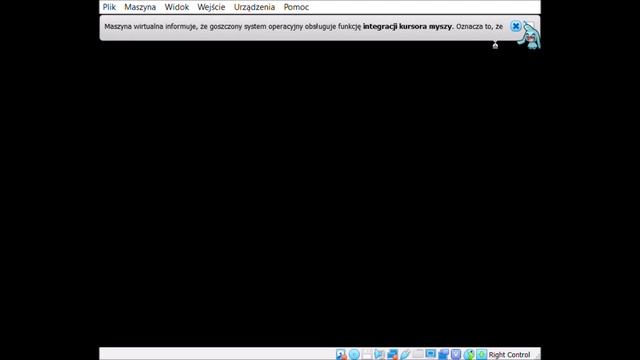Viewport: 640px width, 360px height.
Task: Click the network adapters status icon
Action: point(392,354)
